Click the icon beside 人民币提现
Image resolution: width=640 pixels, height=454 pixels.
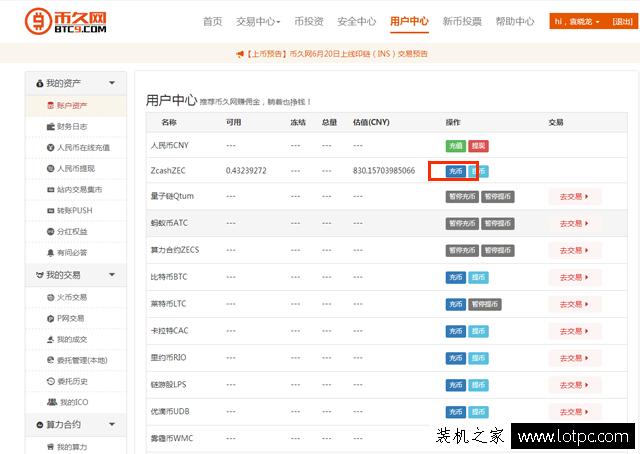51,168
